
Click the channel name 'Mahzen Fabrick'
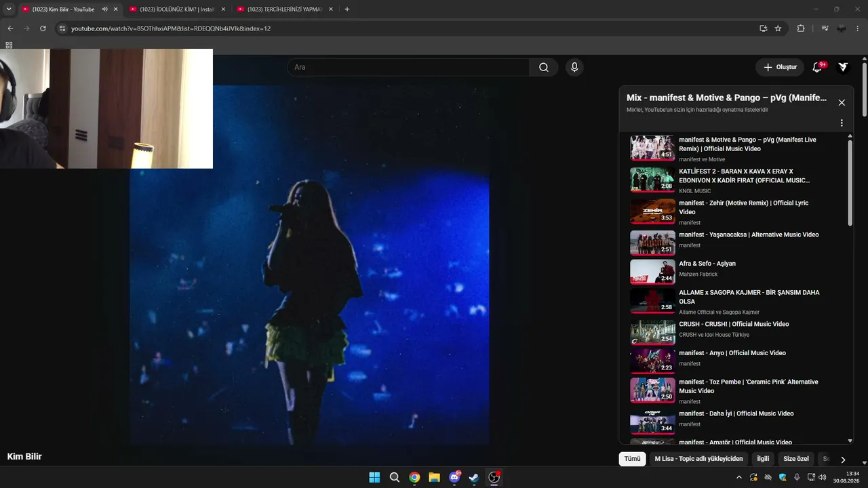(698, 274)
